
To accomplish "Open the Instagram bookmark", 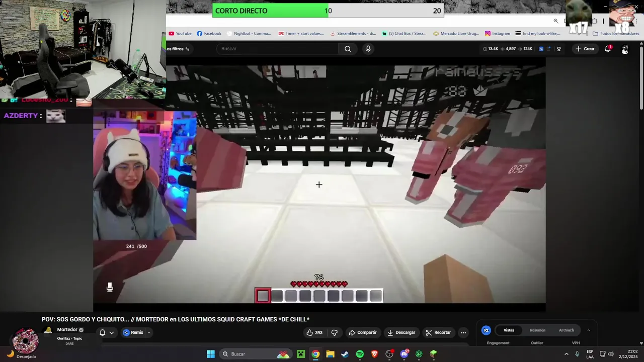I will 498,34.
